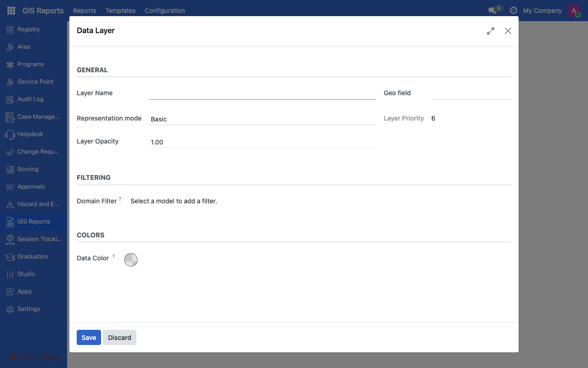Discard the data layer changes

click(x=119, y=338)
